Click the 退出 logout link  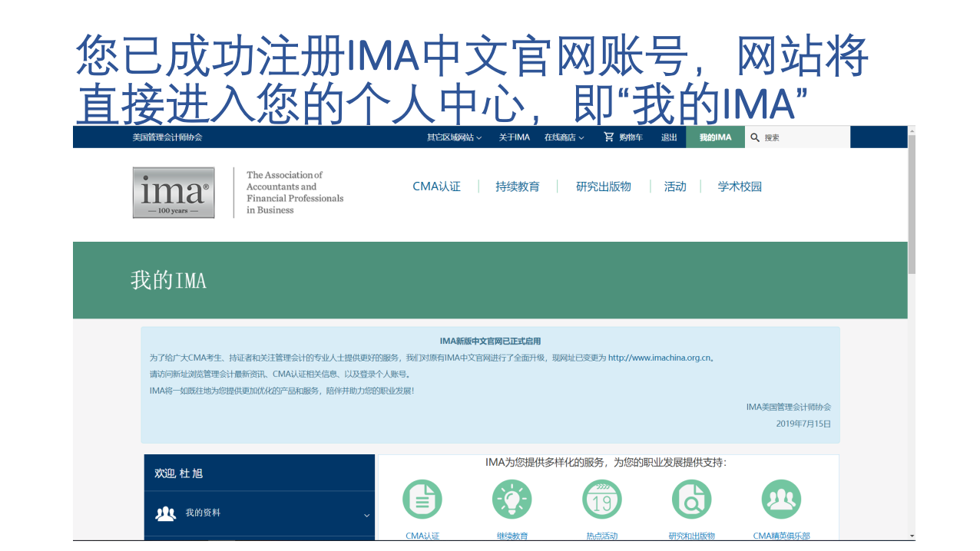[x=668, y=137]
